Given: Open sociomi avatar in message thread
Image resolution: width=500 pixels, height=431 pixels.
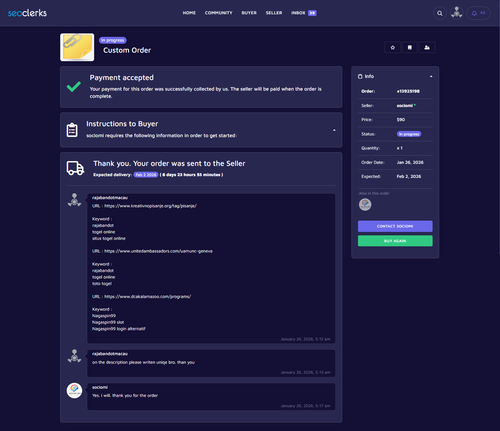Looking at the screenshot, I should pyautogui.click(x=74, y=390).
